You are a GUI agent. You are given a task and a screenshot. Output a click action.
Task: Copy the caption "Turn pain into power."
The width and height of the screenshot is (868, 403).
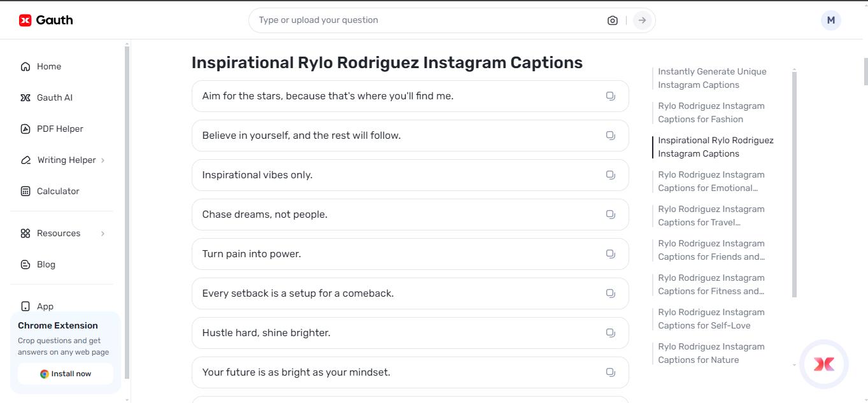click(610, 253)
